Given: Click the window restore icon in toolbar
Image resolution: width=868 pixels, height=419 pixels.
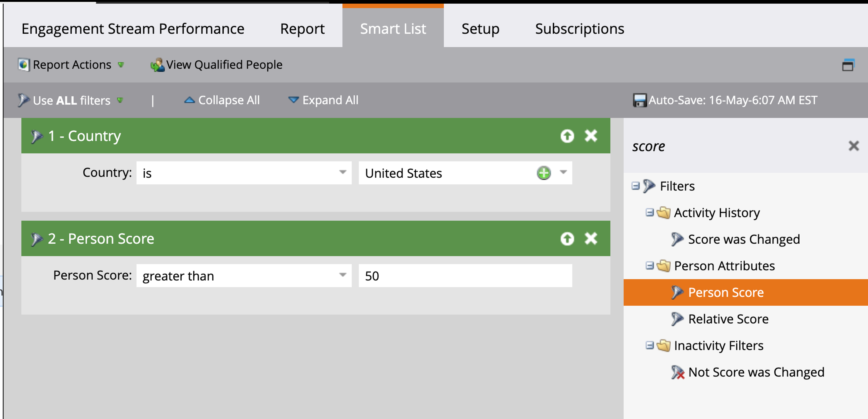Looking at the screenshot, I should pyautogui.click(x=848, y=65).
